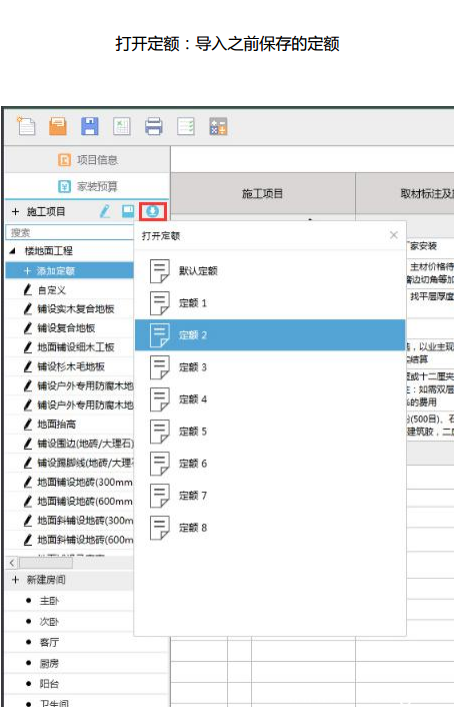The image size is (457, 710).
Task: Click the 取材标注及 column header
Action: pos(405,194)
